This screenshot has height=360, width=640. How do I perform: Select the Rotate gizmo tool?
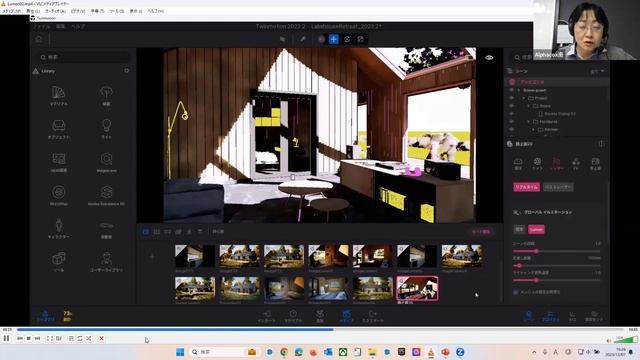(347, 39)
